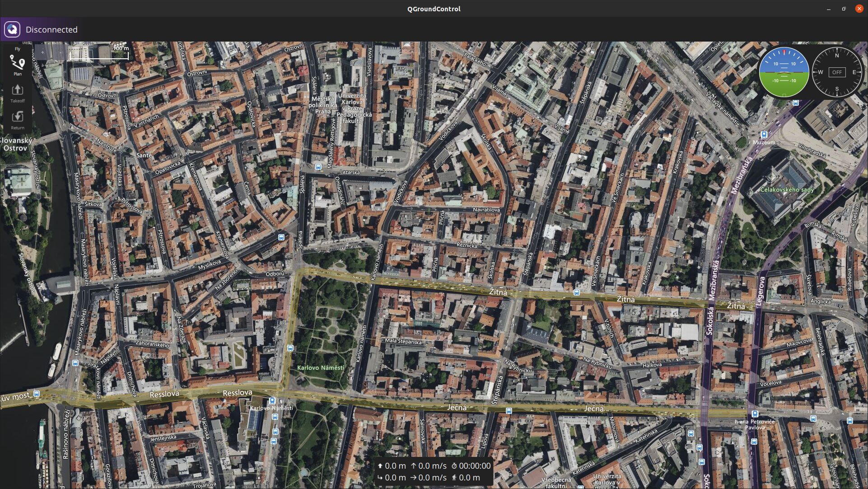Click the Palackého street label
The width and height of the screenshot is (868, 489).
click(475, 59)
